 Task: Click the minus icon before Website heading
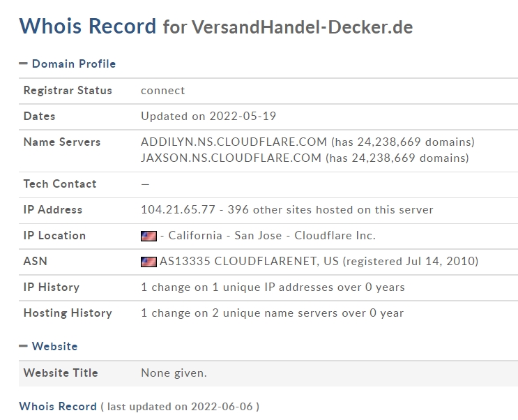pos(23,346)
